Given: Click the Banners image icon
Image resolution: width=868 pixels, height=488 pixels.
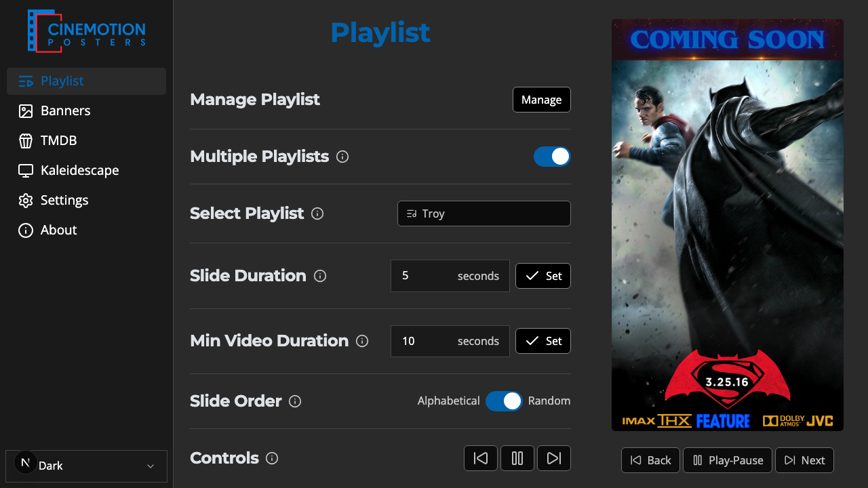Looking at the screenshot, I should pos(26,111).
